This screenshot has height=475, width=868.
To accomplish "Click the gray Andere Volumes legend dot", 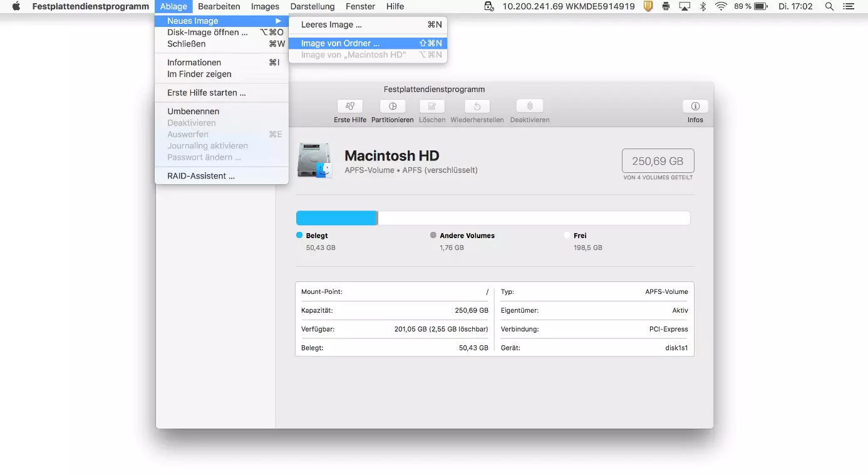I will [x=433, y=235].
